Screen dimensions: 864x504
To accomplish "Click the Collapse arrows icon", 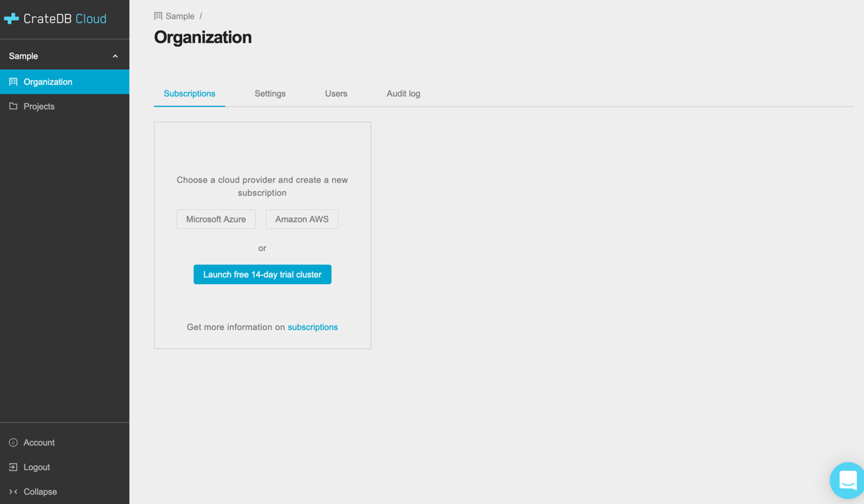I will pos(13,492).
